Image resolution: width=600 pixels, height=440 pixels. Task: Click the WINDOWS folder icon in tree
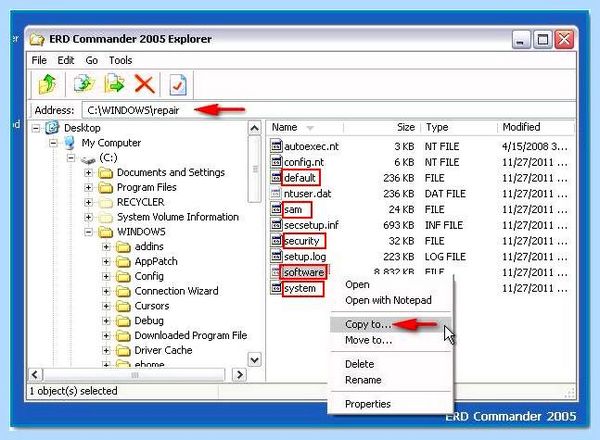tap(105, 232)
